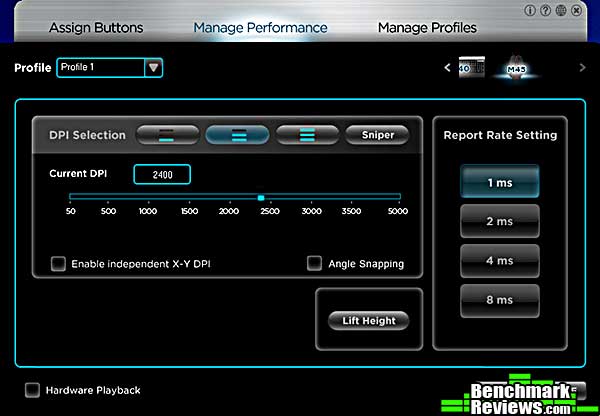The image size is (600, 416).
Task: Select the K40 keyboard device thumbnail
Action: coord(472,68)
